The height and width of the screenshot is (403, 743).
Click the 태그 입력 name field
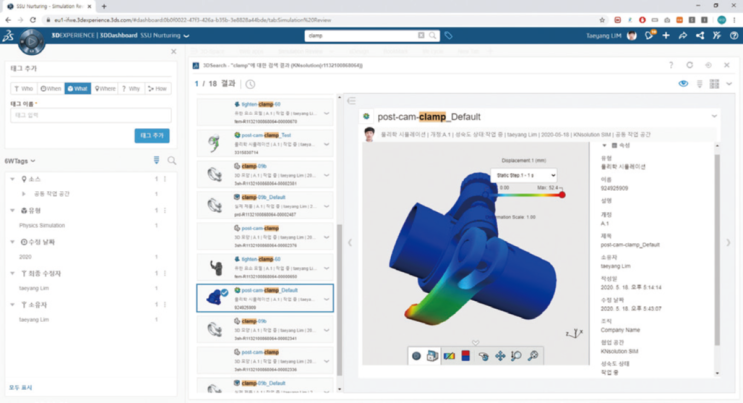tap(91, 115)
